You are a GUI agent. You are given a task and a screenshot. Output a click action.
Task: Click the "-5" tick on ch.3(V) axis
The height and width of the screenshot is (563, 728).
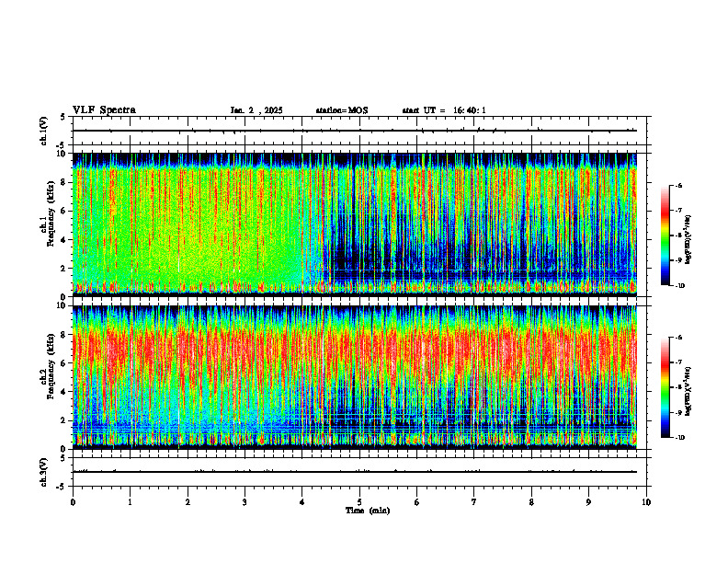point(62,487)
